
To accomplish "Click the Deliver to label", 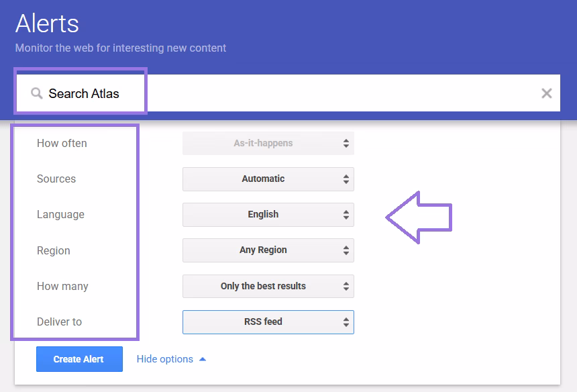I will coord(59,322).
